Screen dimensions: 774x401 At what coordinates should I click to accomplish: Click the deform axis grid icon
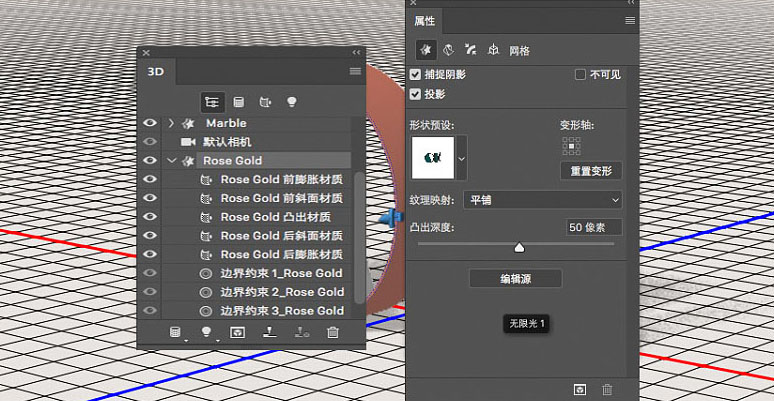pyautogui.click(x=572, y=146)
